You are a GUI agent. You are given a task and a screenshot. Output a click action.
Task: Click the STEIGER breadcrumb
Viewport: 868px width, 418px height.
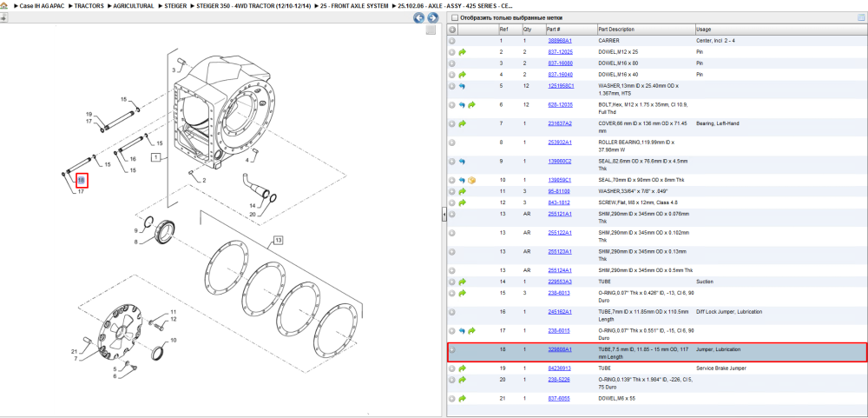pyautogui.click(x=175, y=5)
